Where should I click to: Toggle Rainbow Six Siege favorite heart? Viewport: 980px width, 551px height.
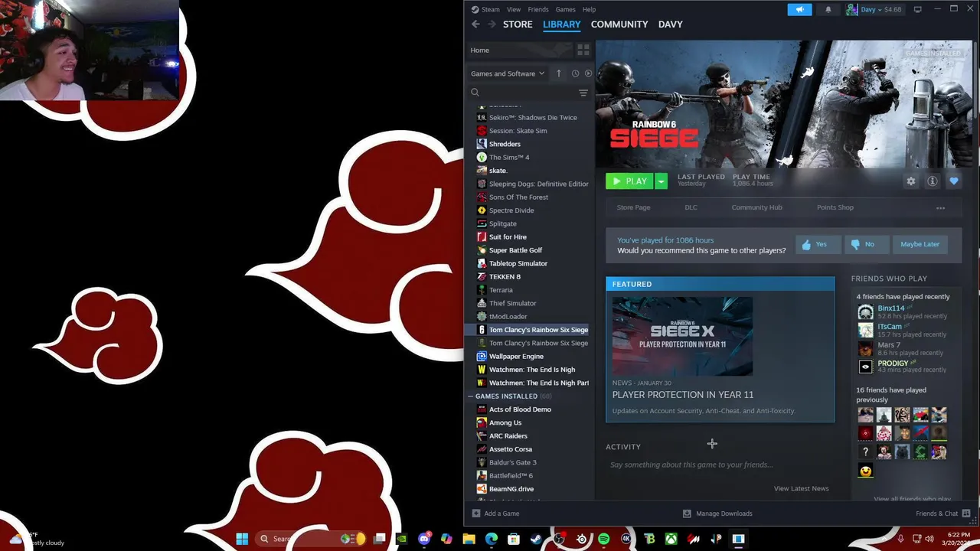pos(954,181)
